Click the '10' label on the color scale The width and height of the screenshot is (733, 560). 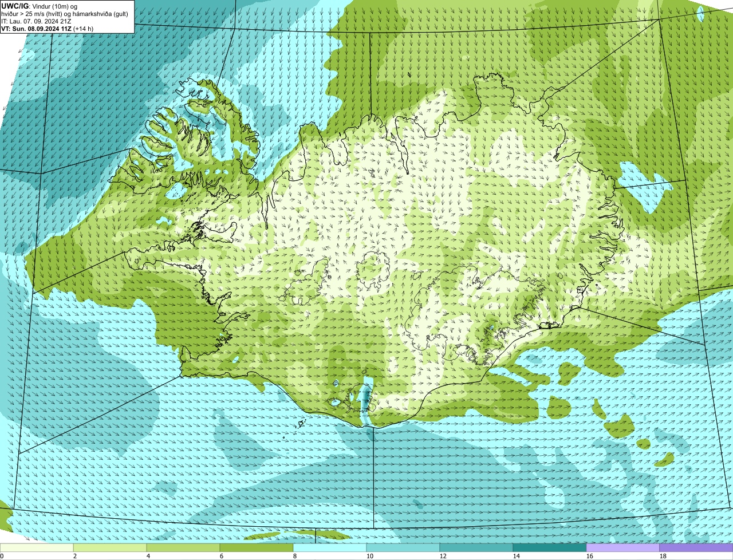(x=370, y=556)
